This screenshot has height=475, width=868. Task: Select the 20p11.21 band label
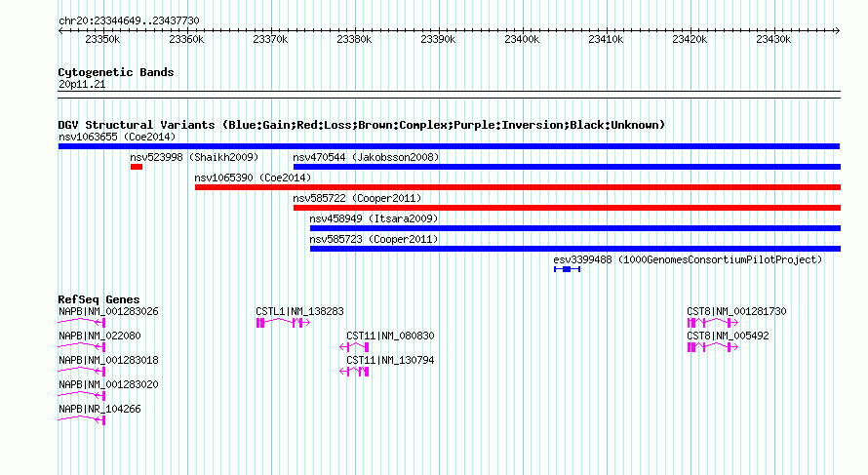pos(82,85)
